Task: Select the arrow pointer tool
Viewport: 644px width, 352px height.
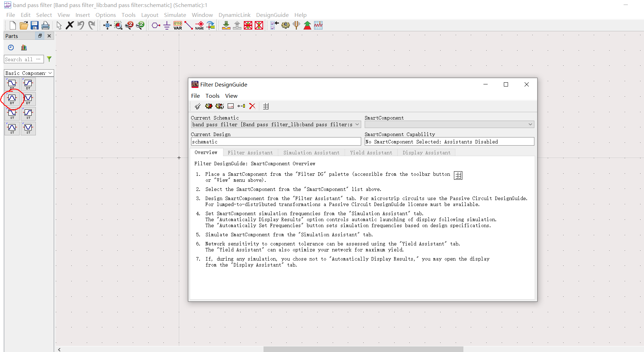Action: (x=59, y=25)
